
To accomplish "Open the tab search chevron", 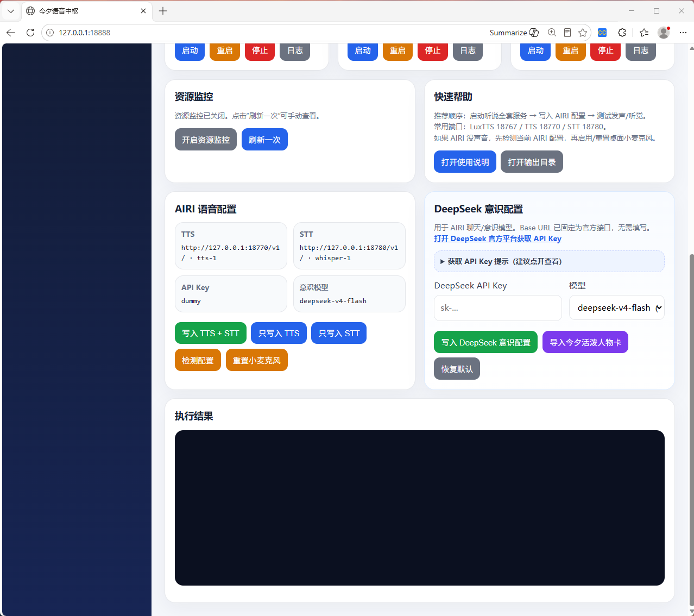I will 11,11.
